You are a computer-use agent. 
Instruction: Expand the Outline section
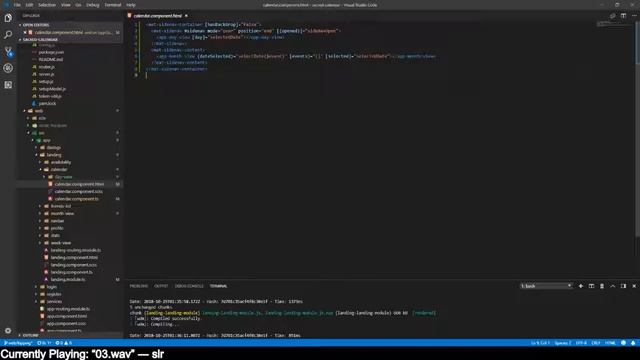pos(20,336)
